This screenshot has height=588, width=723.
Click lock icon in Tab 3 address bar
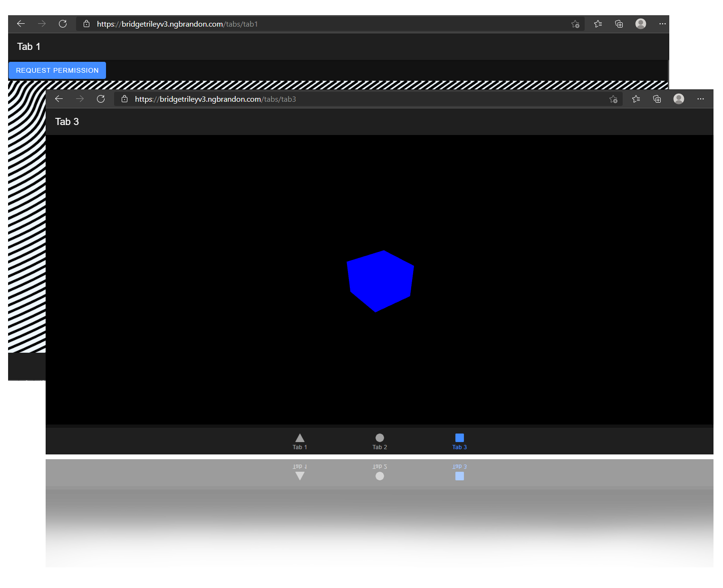click(x=125, y=99)
